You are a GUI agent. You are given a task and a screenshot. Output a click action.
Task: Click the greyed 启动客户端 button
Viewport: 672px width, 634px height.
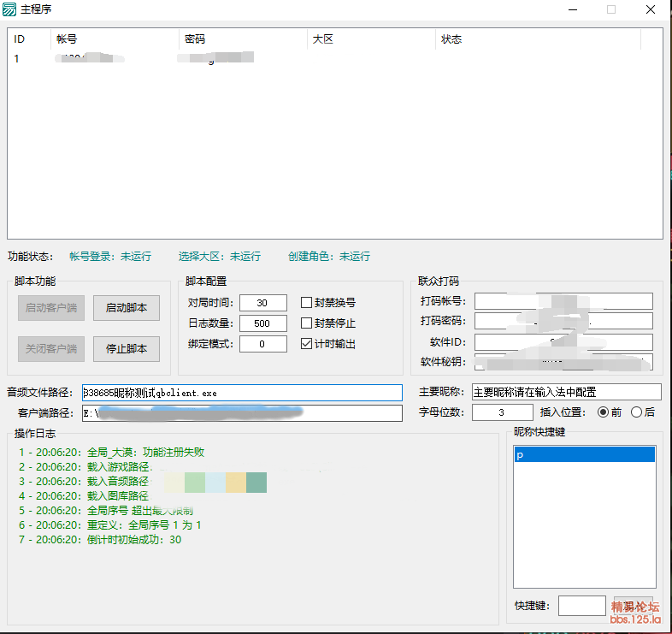point(51,307)
